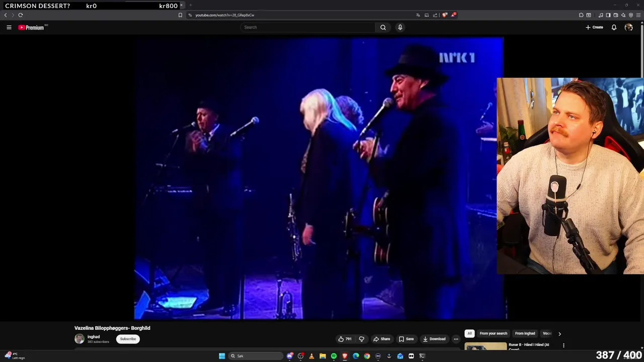Open browser extensions puzzle icon
Screen dimensions: 644x362
[581, 15]
